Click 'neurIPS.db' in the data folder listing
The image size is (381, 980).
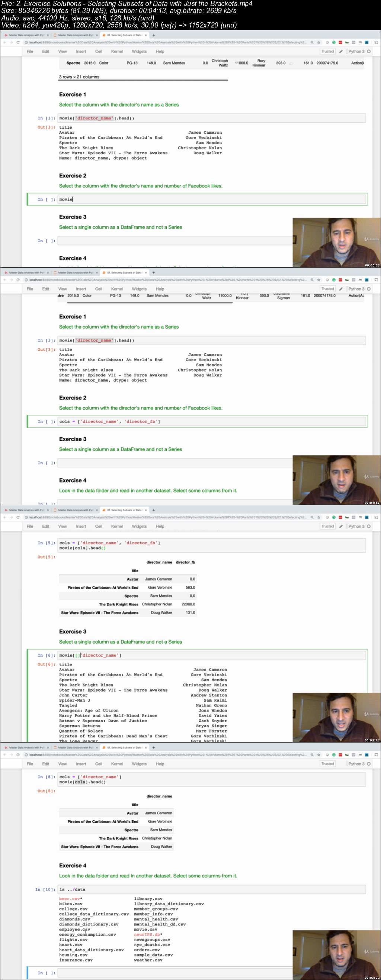coord(147,934)
